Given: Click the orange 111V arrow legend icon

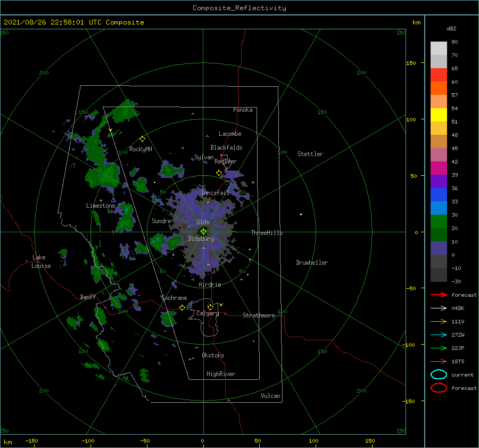Looking at the screenshot, I should point(439,321).
